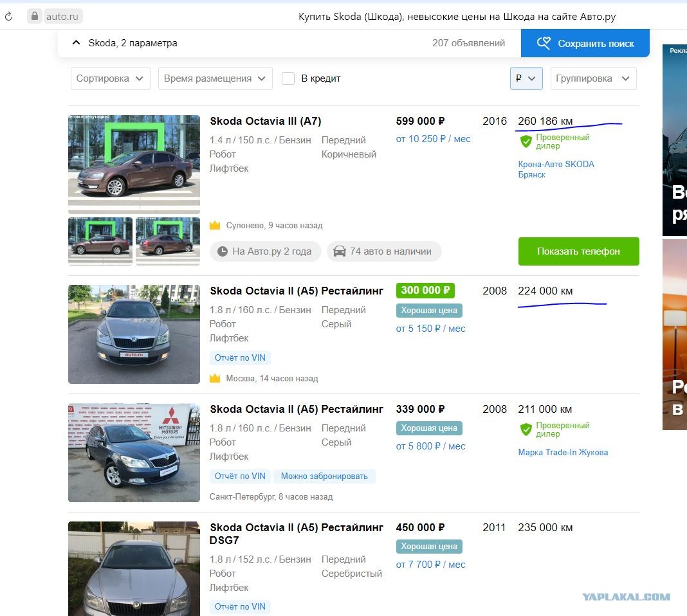687x616 pixels.
Task: Click the car icon in 74 авто в наличии
Action: pos(340,251)
